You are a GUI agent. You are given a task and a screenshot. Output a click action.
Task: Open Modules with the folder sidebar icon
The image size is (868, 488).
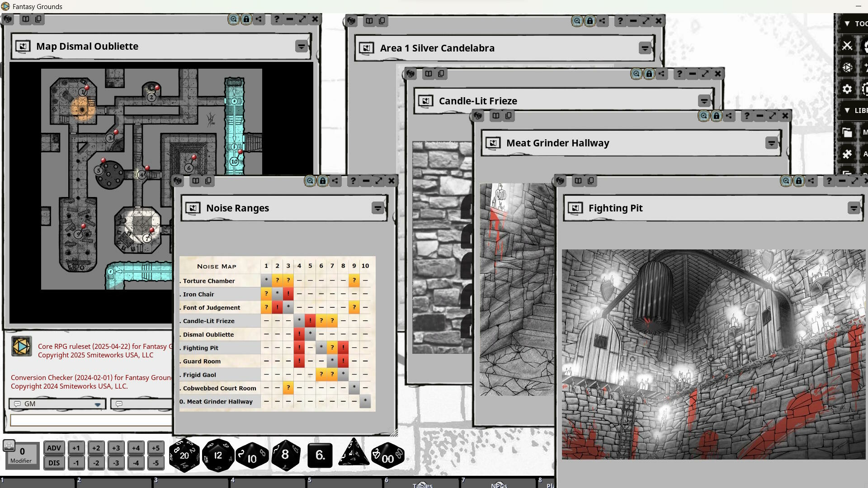tap(847, 131)
